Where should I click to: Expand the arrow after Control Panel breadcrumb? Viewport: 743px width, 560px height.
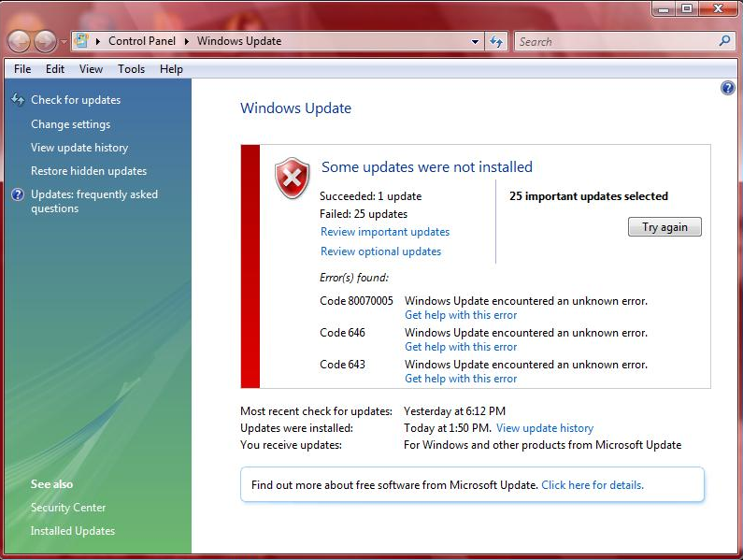pyautogui.click(x=187, y=41)
